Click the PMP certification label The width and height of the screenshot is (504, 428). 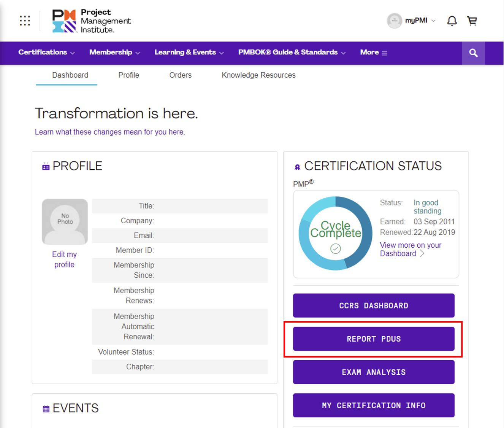coord(303,183)
